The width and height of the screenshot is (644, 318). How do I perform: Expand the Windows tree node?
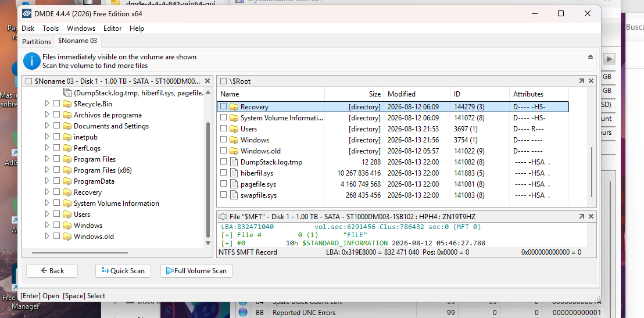(x=47, y=225)
